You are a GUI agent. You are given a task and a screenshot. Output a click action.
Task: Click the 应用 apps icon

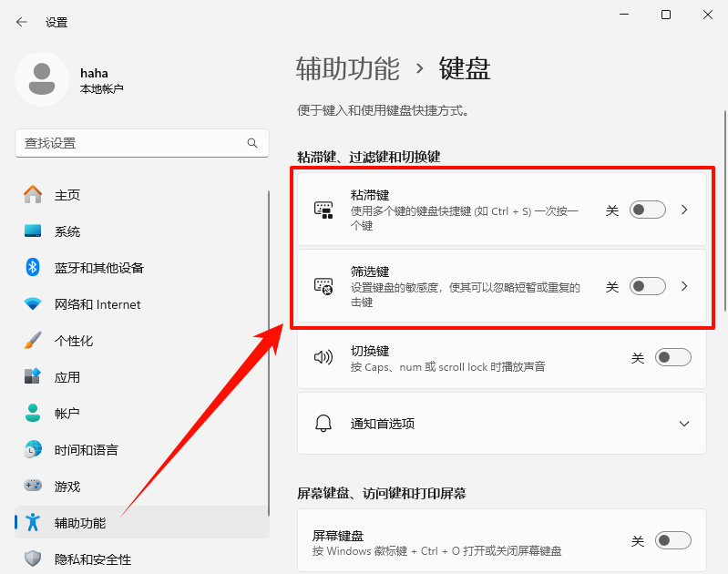(x=33, y=376)
